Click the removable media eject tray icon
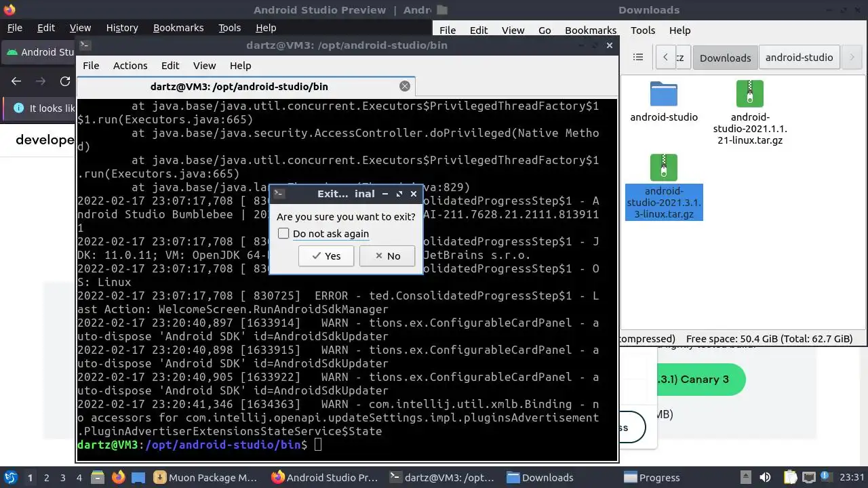 (x=745, y=477)
